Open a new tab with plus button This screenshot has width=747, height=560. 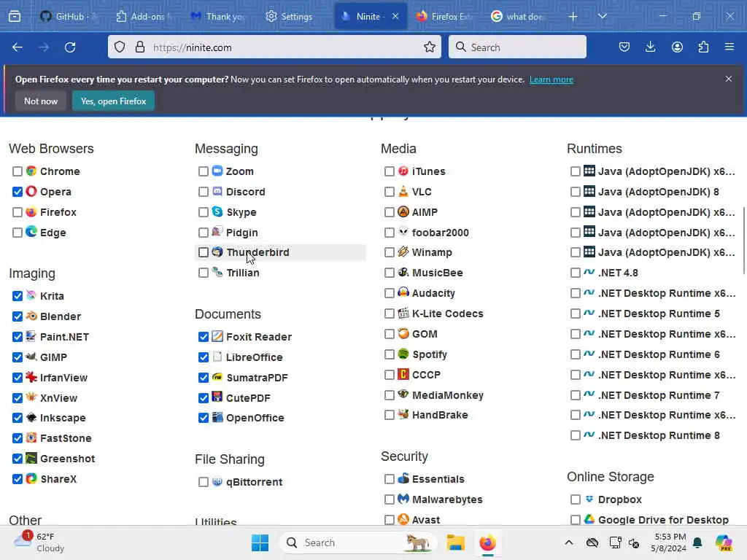pyautogui.click(x=573, y=17)
